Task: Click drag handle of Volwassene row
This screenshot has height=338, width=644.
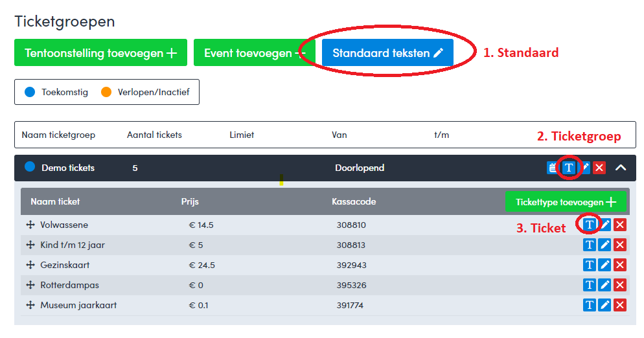Action: pyautogui.click(x=30, y=225)
